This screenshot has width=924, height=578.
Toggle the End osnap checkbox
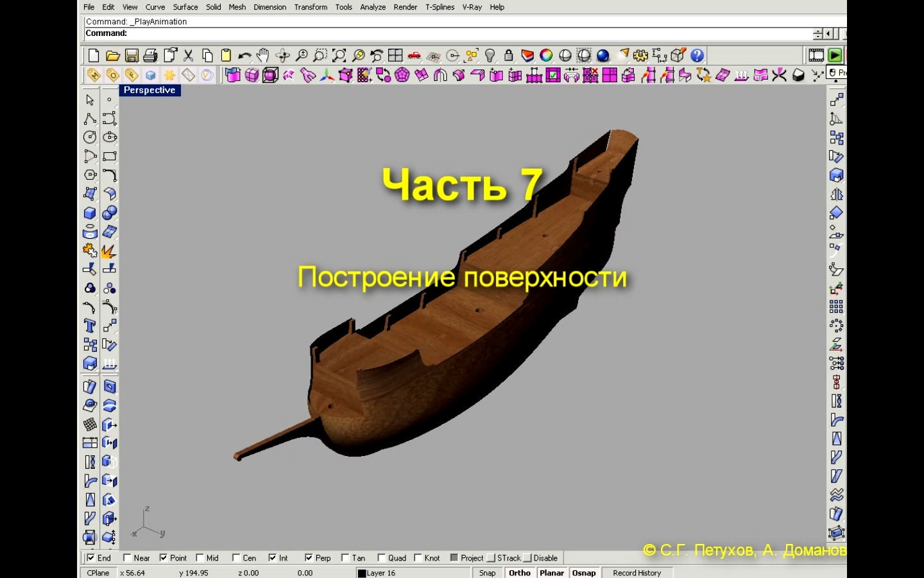90,558
